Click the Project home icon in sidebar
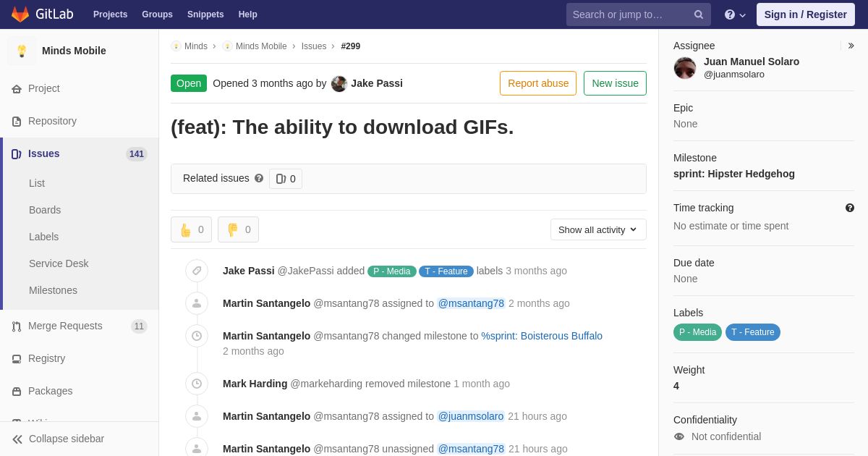868x456 pixels. coord(17,89)
